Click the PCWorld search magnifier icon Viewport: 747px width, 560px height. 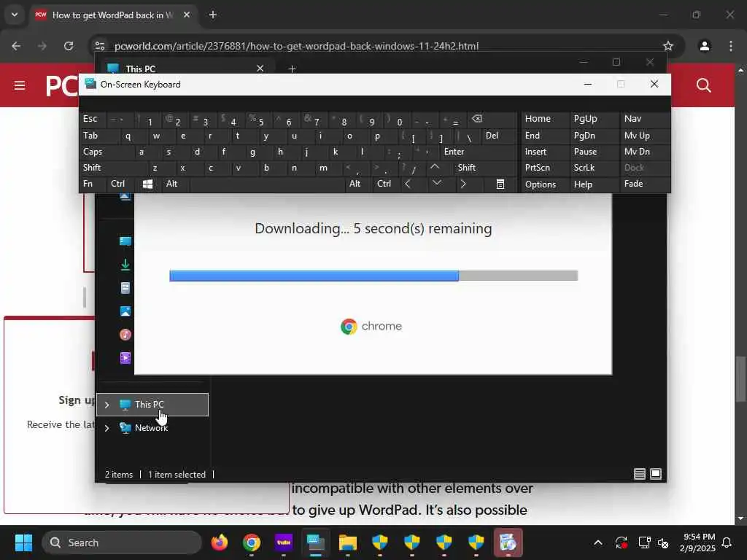[704, 85]
